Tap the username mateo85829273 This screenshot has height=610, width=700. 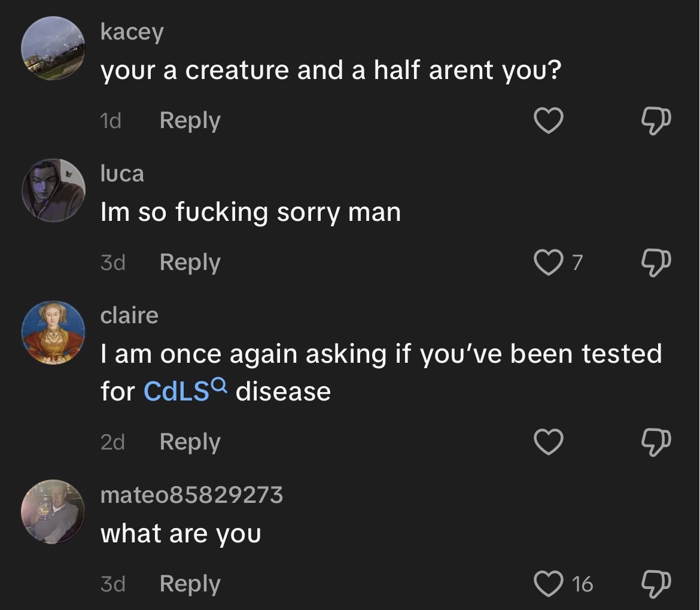pos(192,495)
